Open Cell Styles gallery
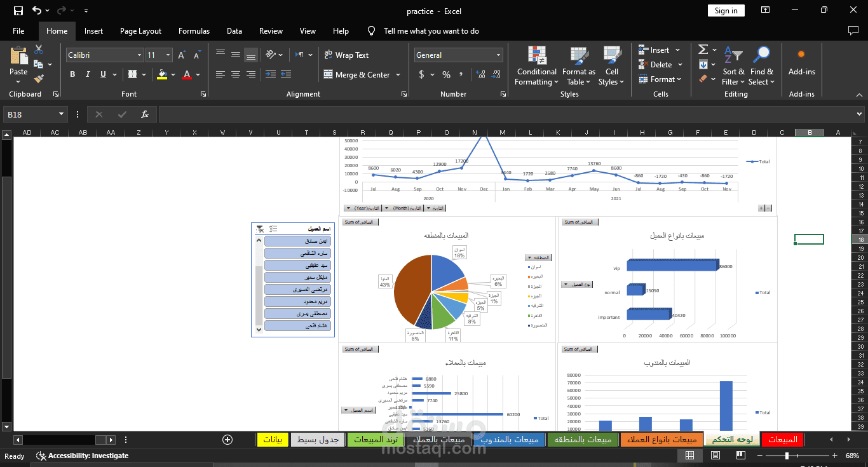Viewport: 868px width, 467px height. tap(612, 65)
